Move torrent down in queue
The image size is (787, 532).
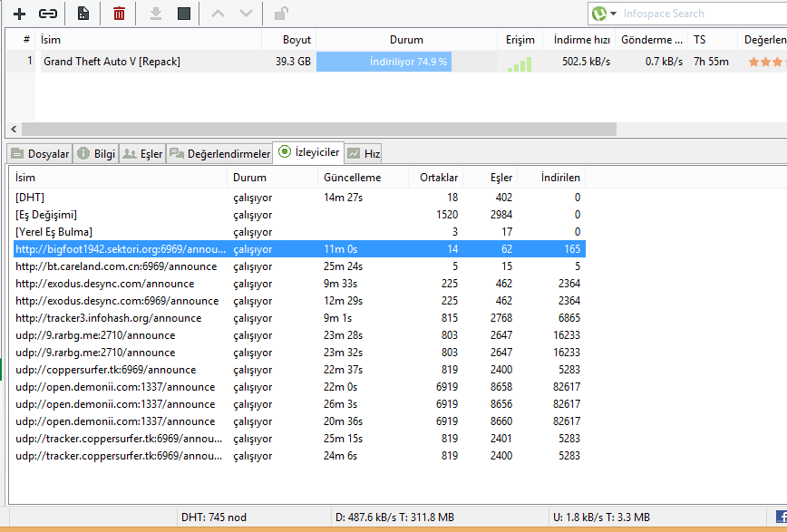pos(243,14)
